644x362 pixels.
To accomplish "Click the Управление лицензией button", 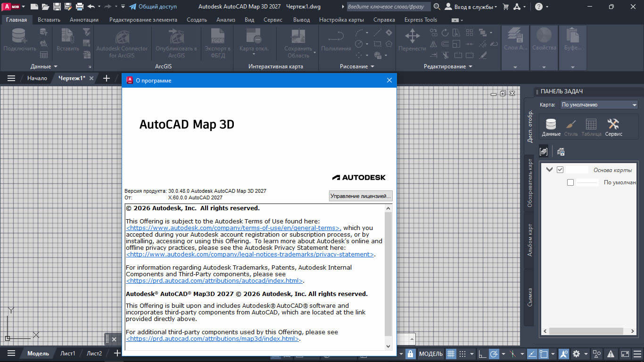I will 360,196.
